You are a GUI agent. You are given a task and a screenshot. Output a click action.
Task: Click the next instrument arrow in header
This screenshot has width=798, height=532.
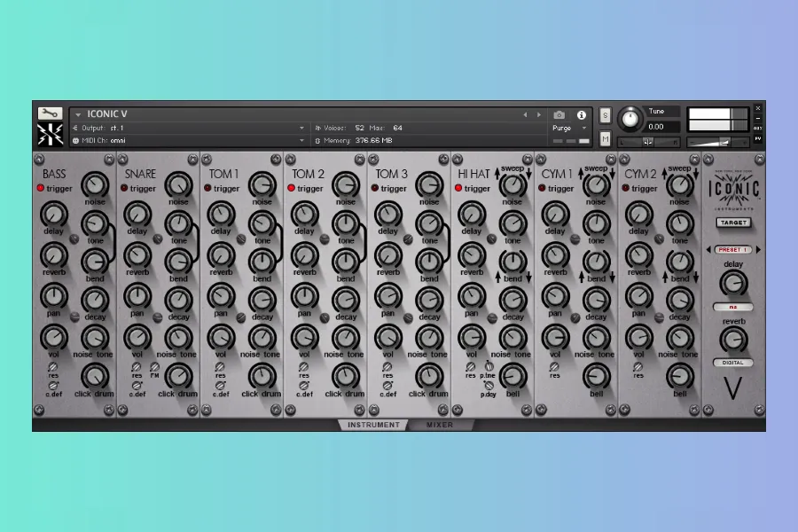[538, 114]
